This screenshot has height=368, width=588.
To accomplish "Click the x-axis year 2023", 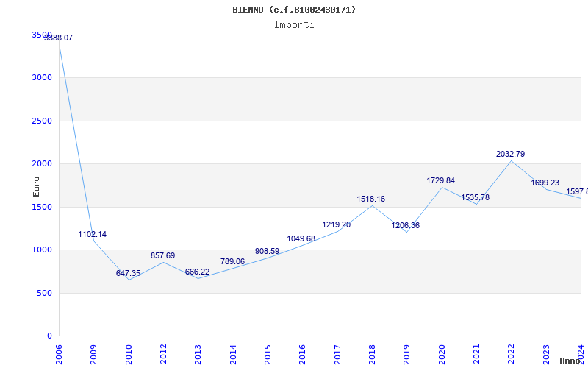I will point(546,355).
